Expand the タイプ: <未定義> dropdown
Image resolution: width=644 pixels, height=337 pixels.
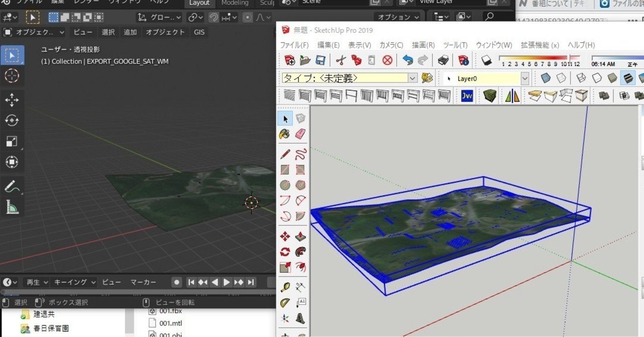(413, 78)
